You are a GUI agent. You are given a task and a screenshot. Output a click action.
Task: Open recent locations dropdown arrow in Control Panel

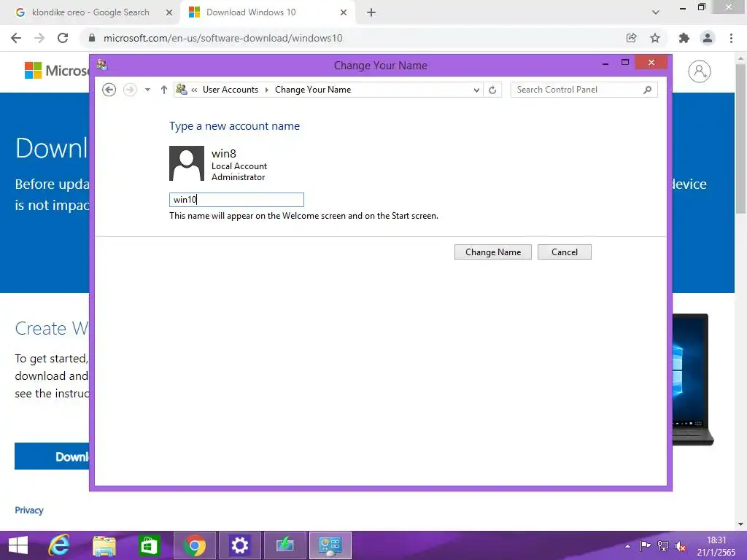coord(147,90)
